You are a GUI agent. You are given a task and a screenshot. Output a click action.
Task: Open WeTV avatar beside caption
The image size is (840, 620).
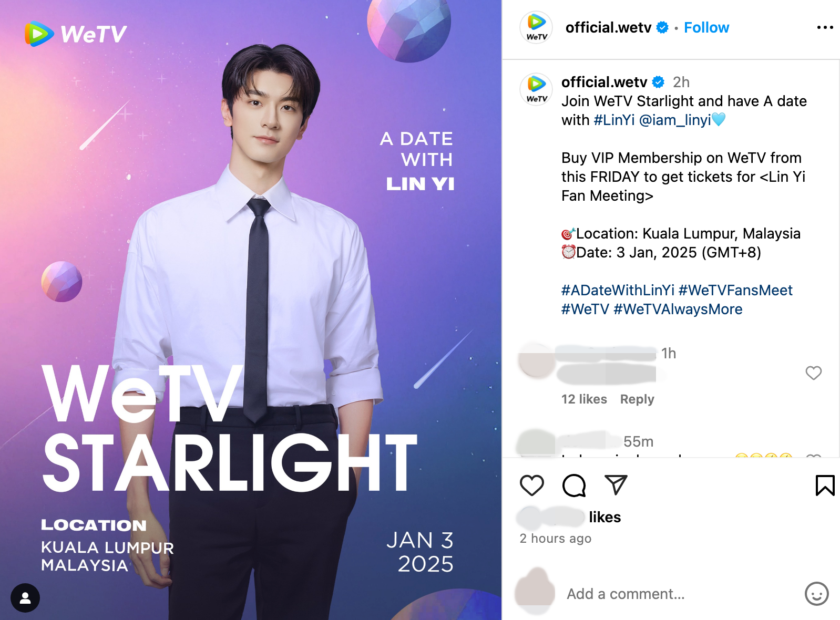pyautogui.click(x=536, y=89)
